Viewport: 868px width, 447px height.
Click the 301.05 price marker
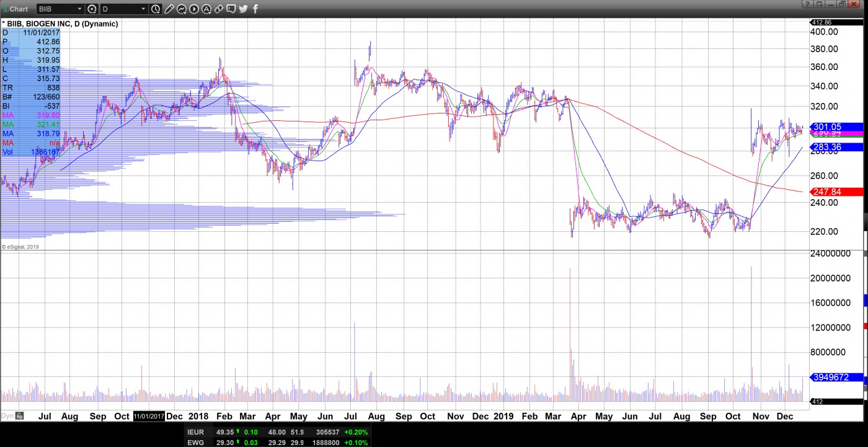[x=836, y=126]
